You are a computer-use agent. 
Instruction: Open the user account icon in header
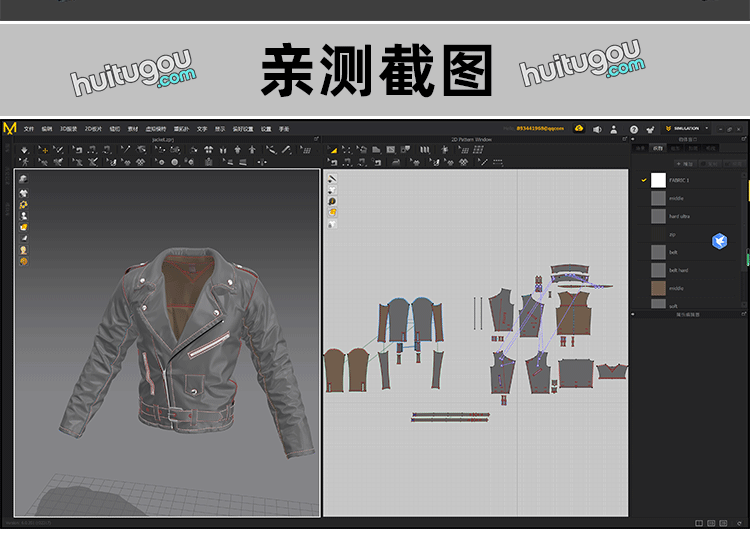tap(613, 129)
